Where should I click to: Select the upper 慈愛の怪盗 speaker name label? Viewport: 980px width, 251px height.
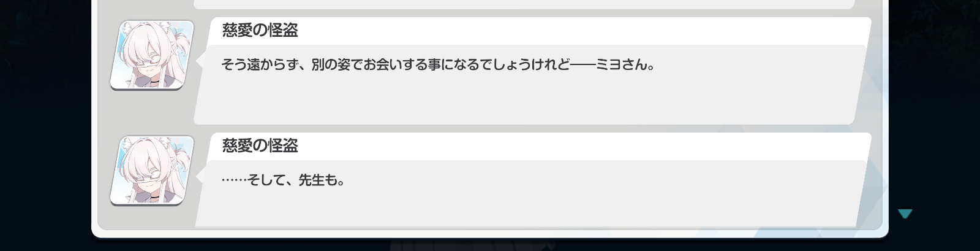pyautogui.click(x=260, y=31)
